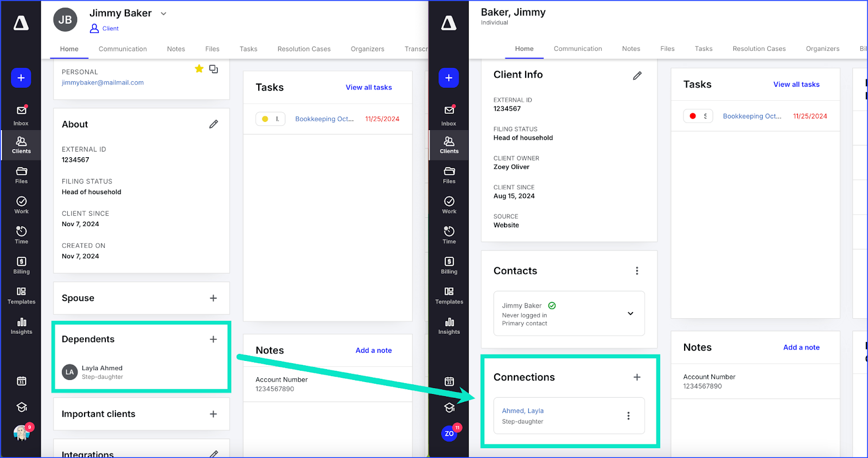Expand dropdown next to Jimmy Baker name
Viewport: 868px width, 458px height.
coord(163,14)
